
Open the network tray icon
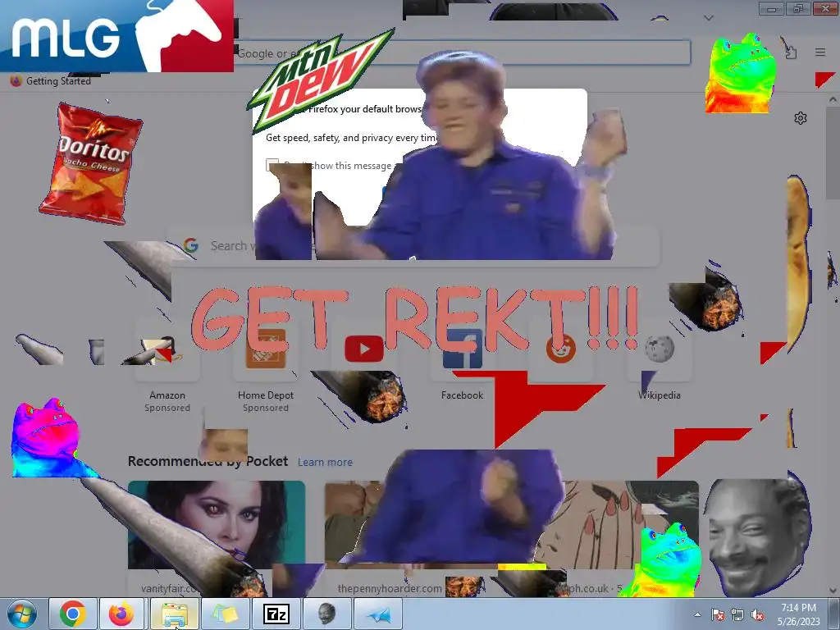click(x=737, y=615)
